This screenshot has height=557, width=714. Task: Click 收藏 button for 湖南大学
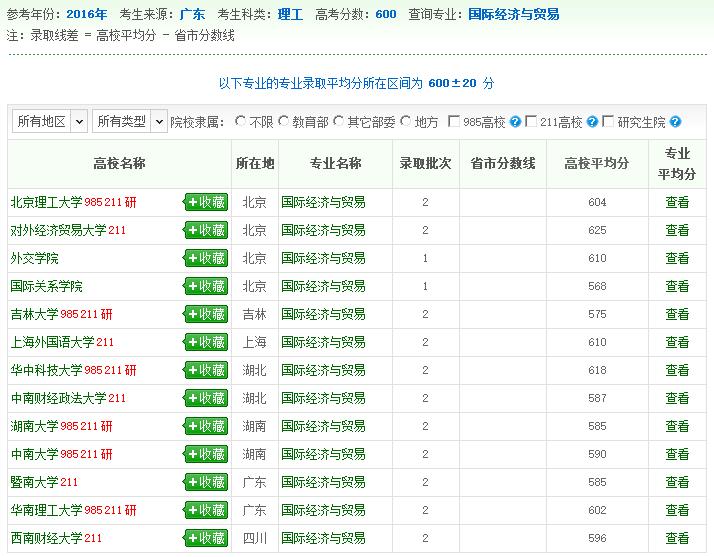click(206, 426)
